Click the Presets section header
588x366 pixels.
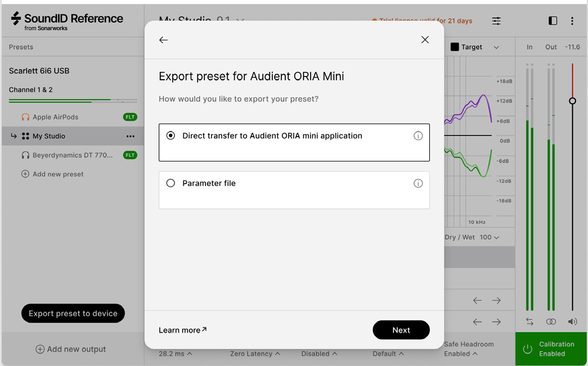[21, 47]
